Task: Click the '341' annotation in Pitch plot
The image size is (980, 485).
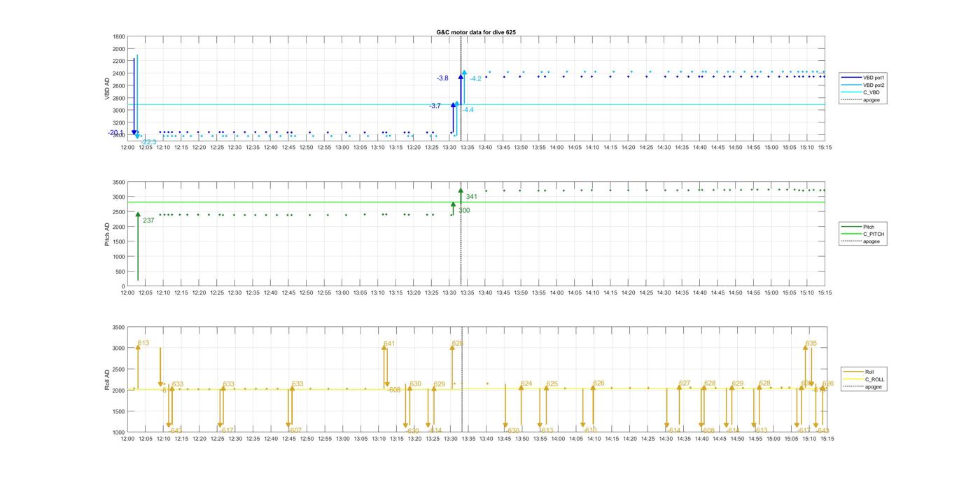Action: [x=472, y=197]
